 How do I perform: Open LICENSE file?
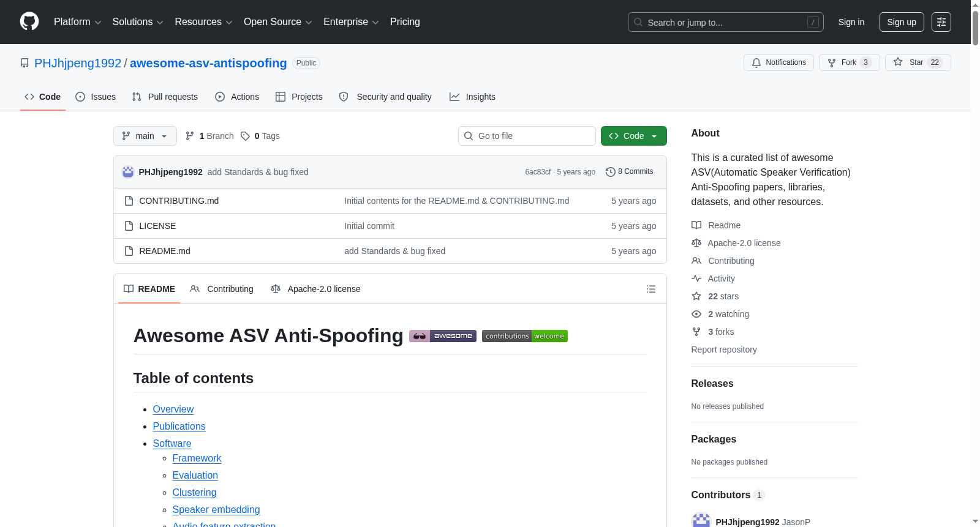coord(157,226)
